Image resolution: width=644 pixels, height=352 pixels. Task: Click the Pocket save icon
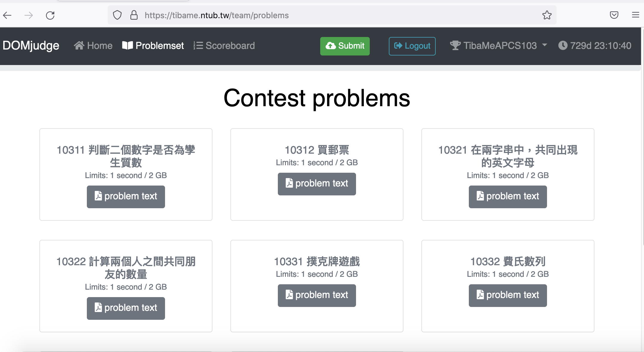pos(614,15)
